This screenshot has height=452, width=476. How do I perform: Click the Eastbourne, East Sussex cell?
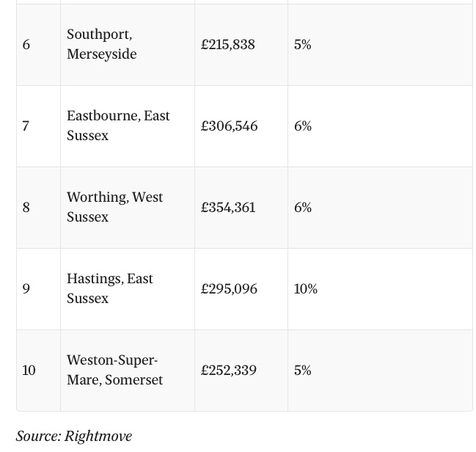point(118,126)
